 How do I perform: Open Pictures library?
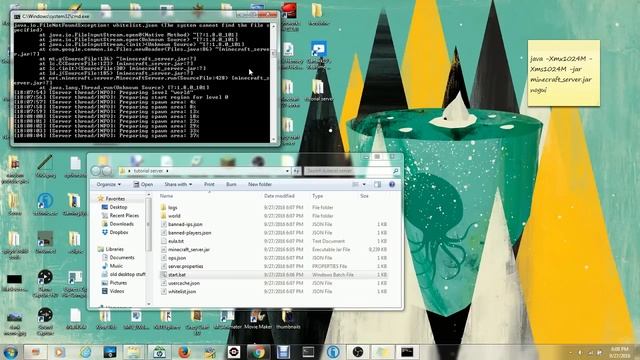click(x=118, y=283)
